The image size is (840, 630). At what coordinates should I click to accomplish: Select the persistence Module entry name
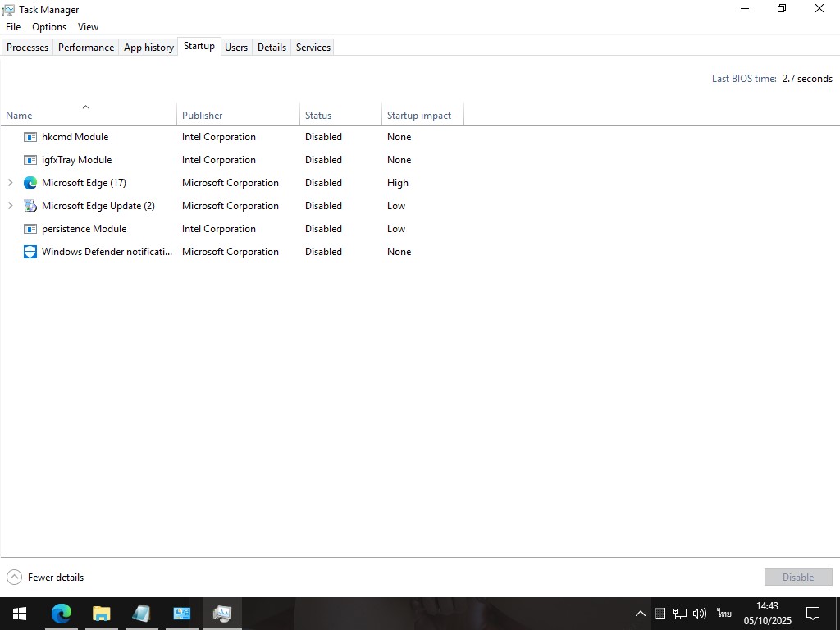point(84,229)
